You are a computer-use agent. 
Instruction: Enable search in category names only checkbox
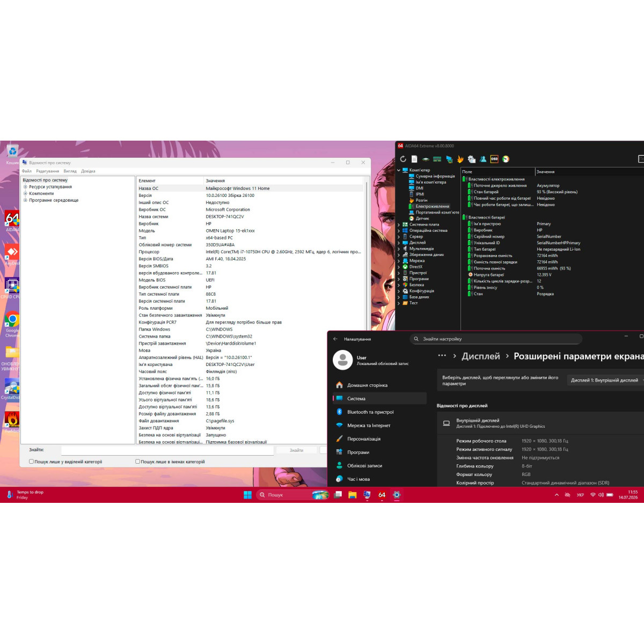(x=137, y=462)
